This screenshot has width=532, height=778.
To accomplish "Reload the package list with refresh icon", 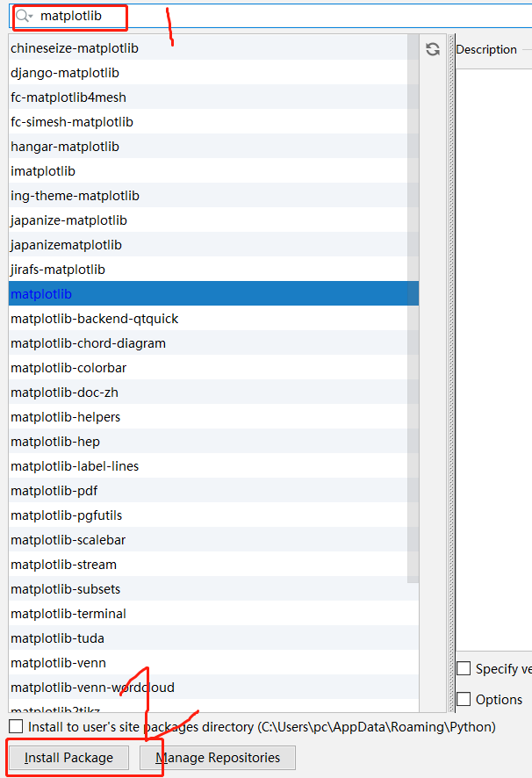I will [433, 49].
